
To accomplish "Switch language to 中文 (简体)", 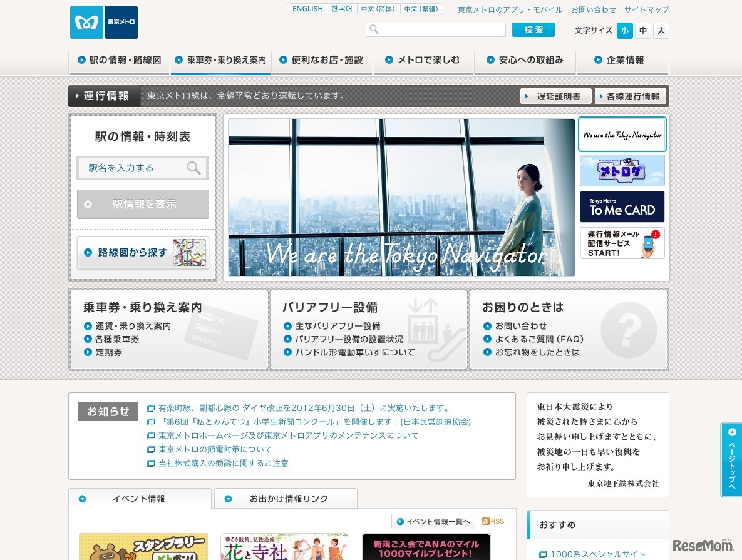I will click(378, 9).
